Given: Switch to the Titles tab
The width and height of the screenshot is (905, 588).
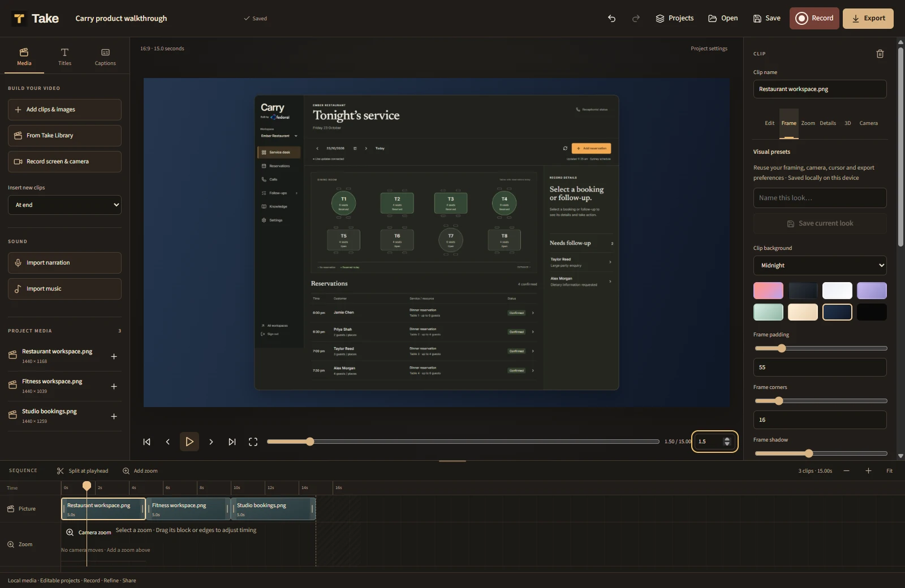Looking at the screenshot, I should 64,57.
